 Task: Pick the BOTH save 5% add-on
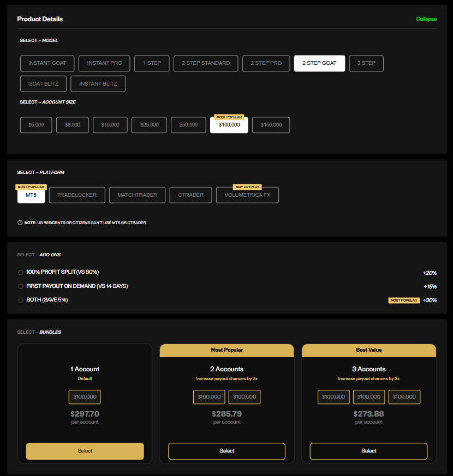coord(20,299)
